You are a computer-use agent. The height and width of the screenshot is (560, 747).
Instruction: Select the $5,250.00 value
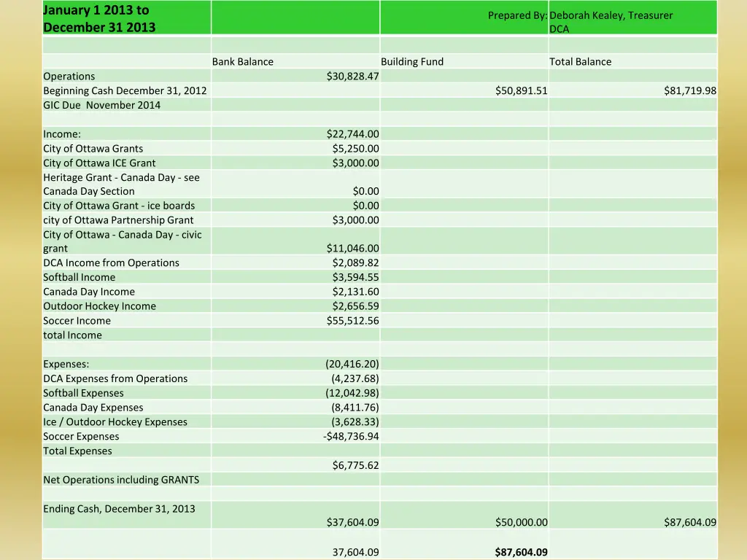tap(355, 149)
